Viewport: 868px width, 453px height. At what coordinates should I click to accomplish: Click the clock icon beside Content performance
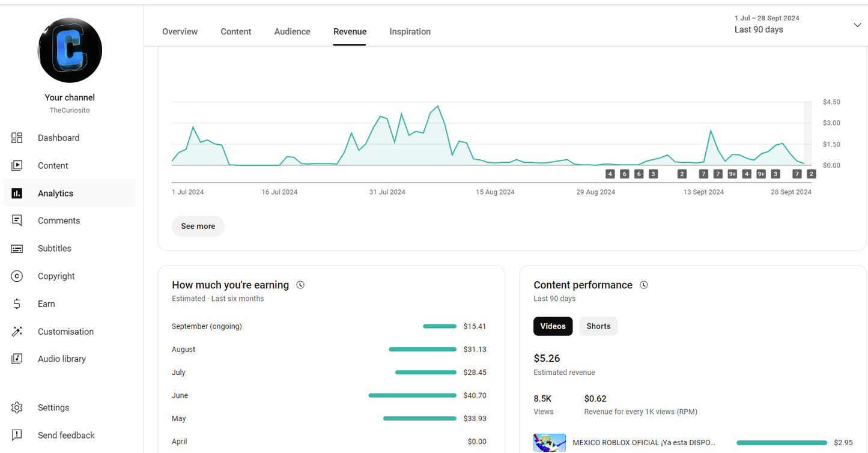pos(644,285)
